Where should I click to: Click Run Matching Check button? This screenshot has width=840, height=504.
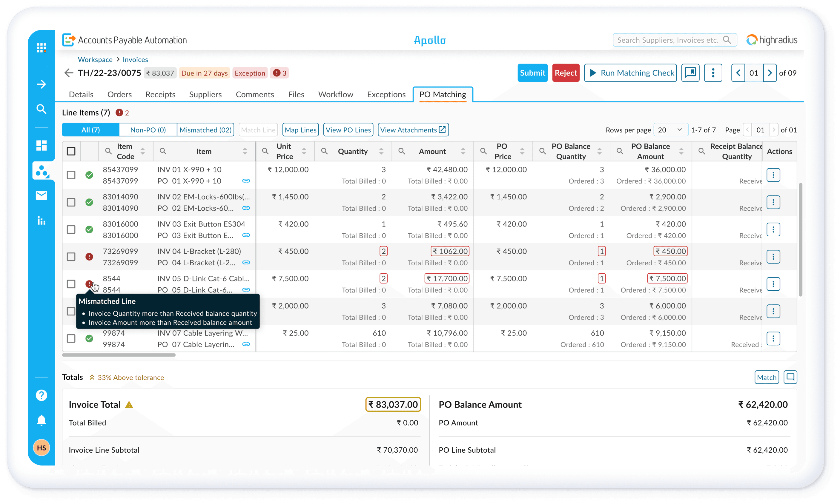coord(630,73)
